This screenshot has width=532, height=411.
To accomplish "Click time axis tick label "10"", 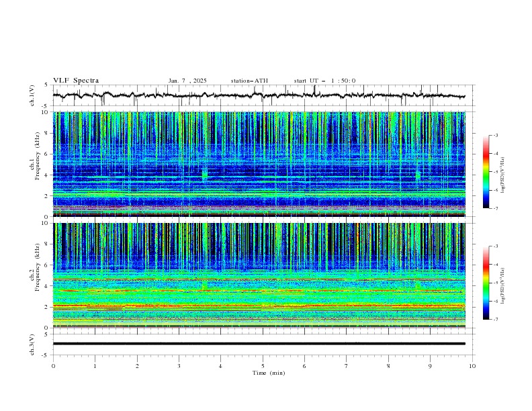I will (x=472, y=366).
